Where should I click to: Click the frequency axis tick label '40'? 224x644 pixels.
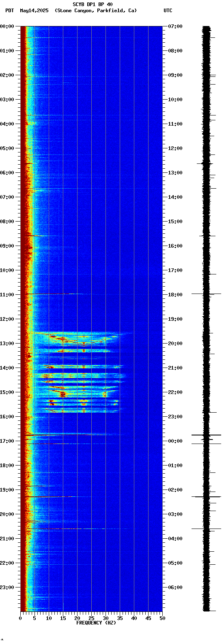point(134,618)
